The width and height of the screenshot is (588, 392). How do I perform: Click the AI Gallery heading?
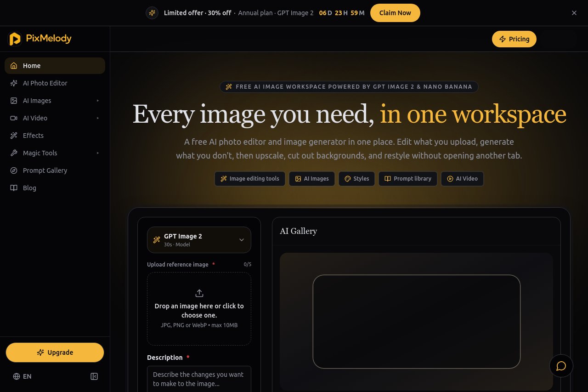(x=299, y=231)
